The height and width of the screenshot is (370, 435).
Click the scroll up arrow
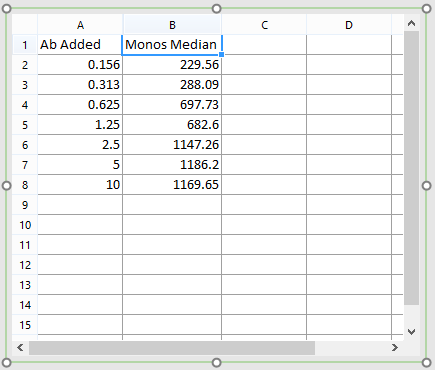pyautogui.click(x=411, y=23)
